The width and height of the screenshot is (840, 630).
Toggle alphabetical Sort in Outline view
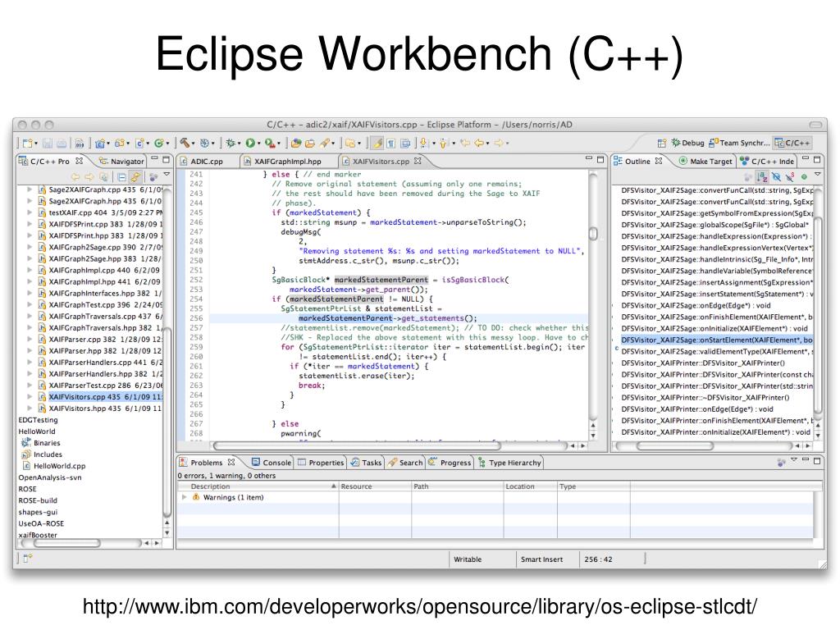tap(762, 176)
